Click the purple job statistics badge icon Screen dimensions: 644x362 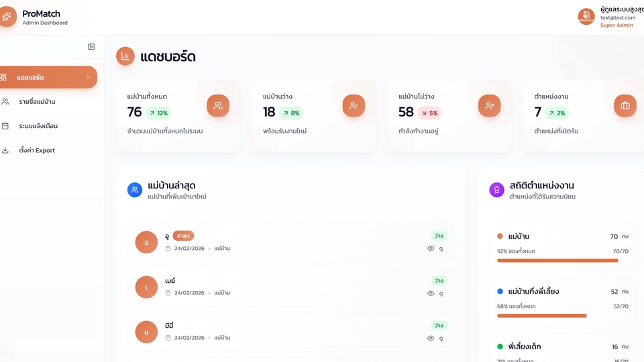496,190
